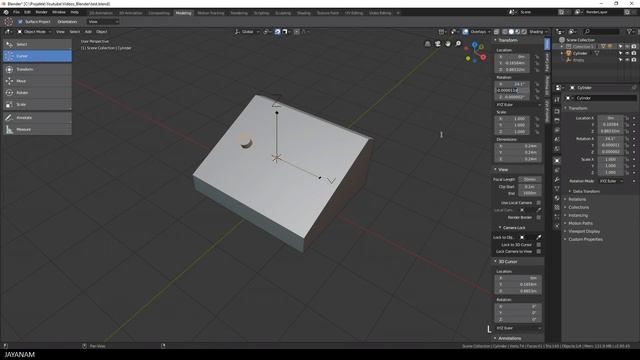The width and height of the screenshot is (640, 360).
Task: Choose the Transform tool
Action: pyautogui.click(x=38, y=69)
